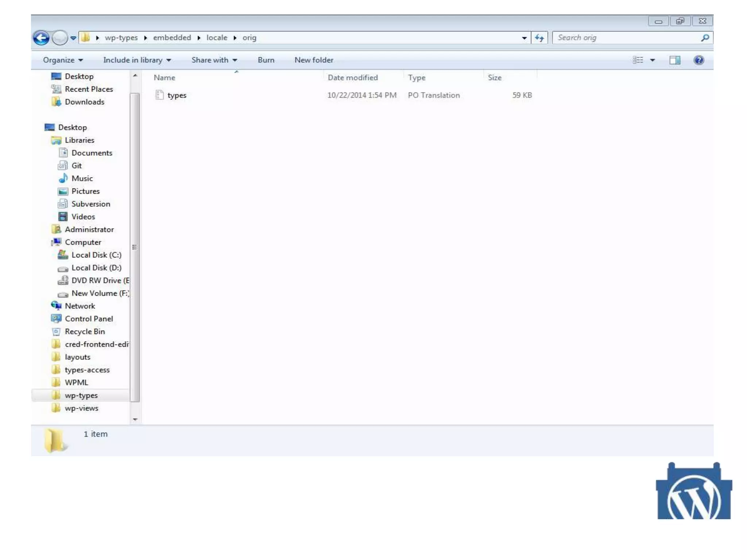Open Control Panel from navigation pane

coord(89,319)
